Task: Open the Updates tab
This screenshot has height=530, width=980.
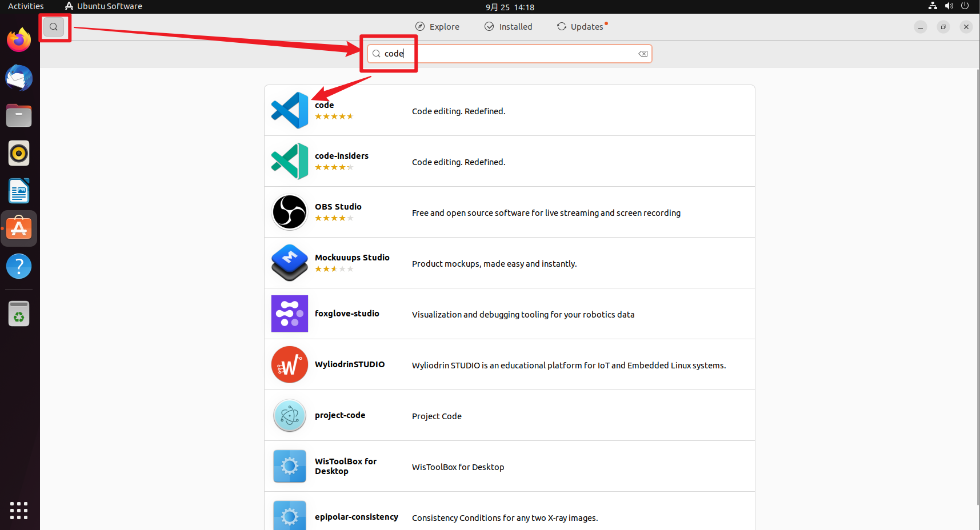Action: [x=581, y=26]
